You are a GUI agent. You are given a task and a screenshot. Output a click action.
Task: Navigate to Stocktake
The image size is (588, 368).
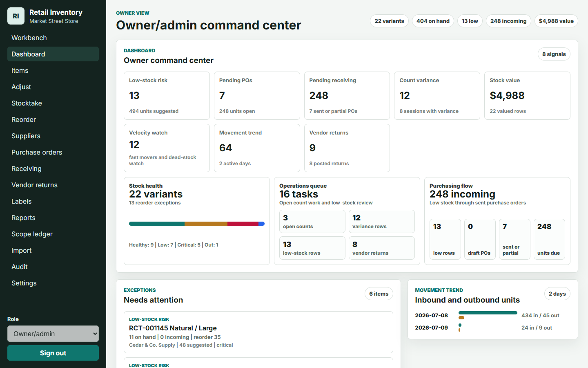tap(53, 103)
